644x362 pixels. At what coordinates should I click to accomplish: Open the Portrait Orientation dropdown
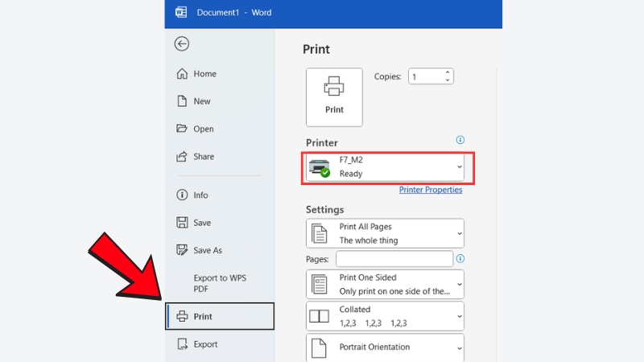pyautogui.click(x=385, y=348)
